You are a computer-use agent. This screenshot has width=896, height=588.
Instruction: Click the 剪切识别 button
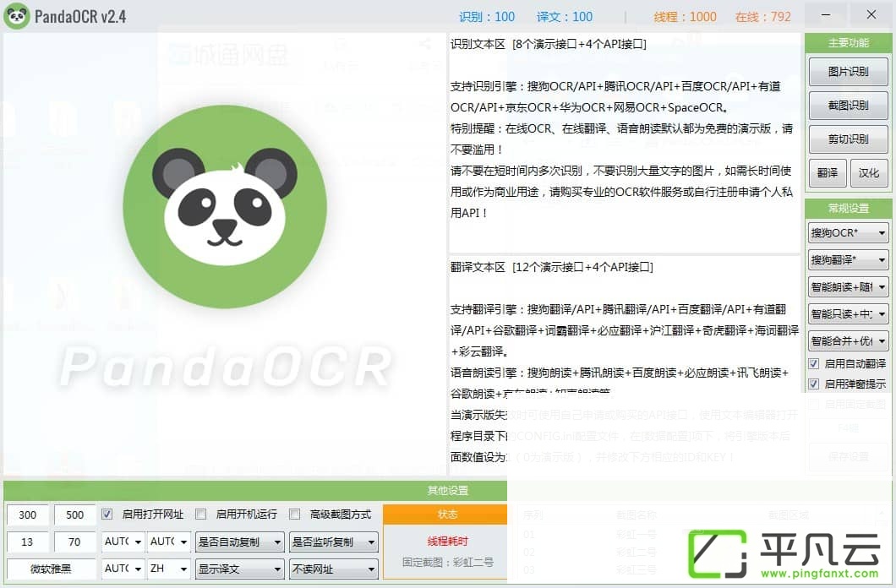point(848,139)
